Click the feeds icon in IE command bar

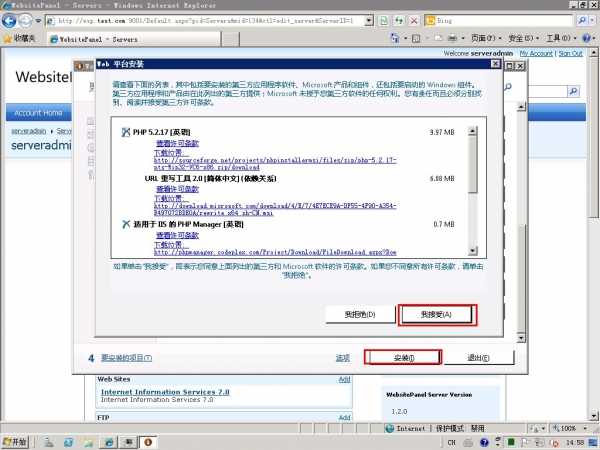click(x=416, y=38)
